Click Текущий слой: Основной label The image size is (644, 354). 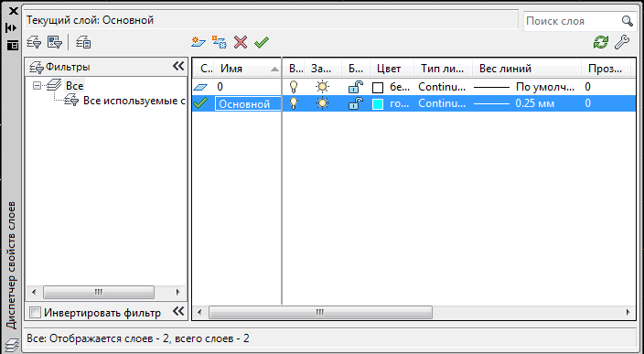coord(90,20)
